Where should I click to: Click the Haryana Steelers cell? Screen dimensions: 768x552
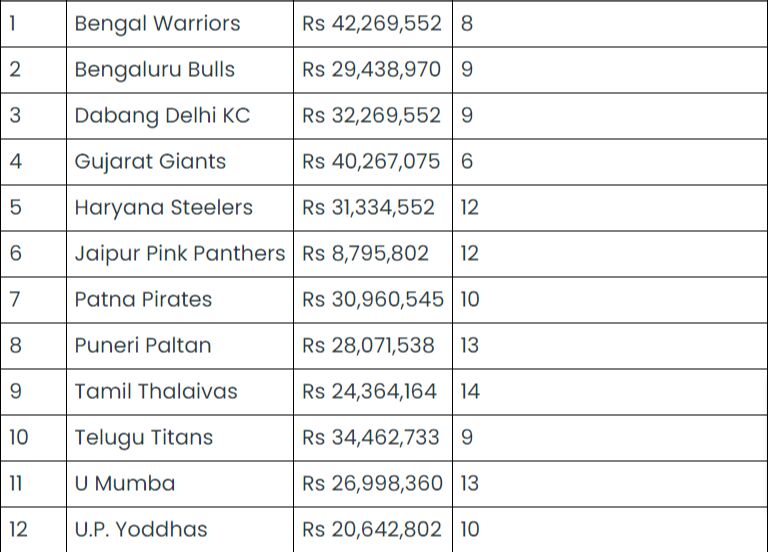[x=163, y=207]
